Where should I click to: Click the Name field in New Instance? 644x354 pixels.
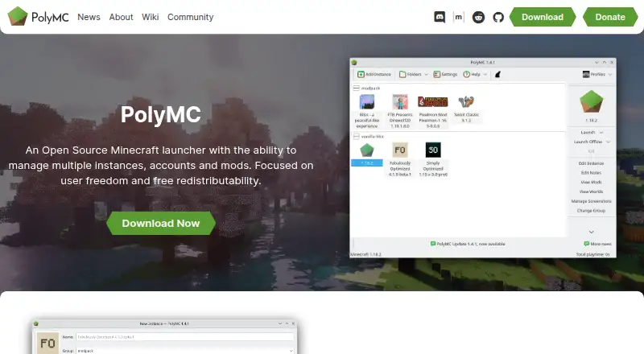coord(185,337)
